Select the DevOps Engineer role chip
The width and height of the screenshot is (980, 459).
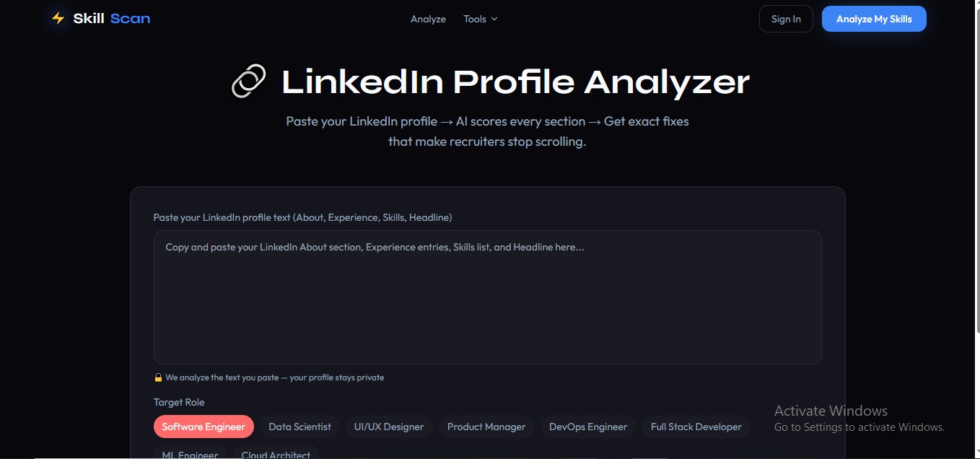point(588,427)
